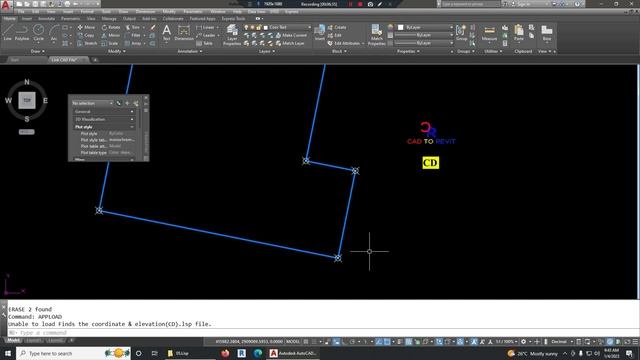Click the Array tool
The width and height of the screenshot is (640, 360).
(133, 43)
